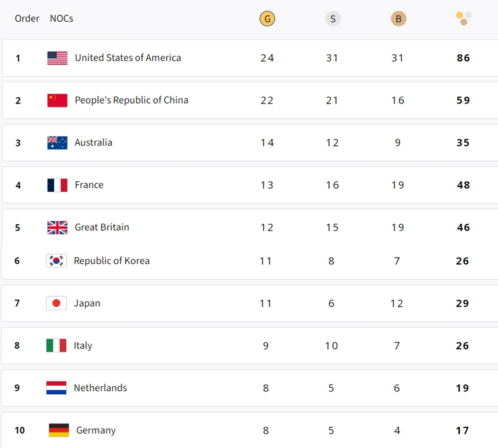
Task: Click the United States flag icon
Action: tap(57, 58)
